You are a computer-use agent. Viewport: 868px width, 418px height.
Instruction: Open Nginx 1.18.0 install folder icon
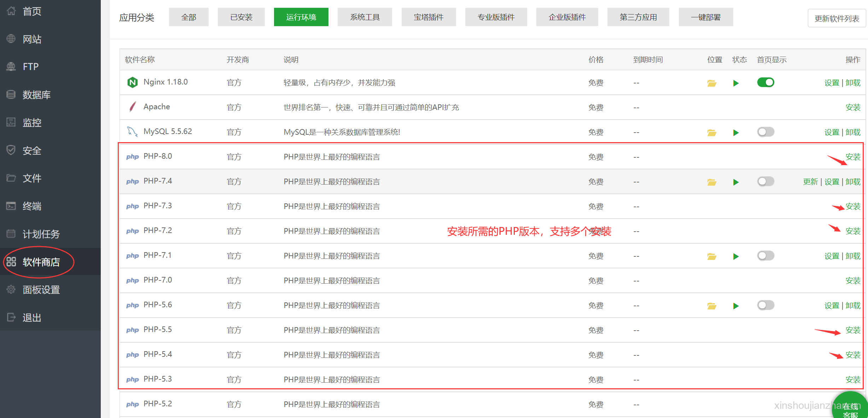click(x=712, y=83)
